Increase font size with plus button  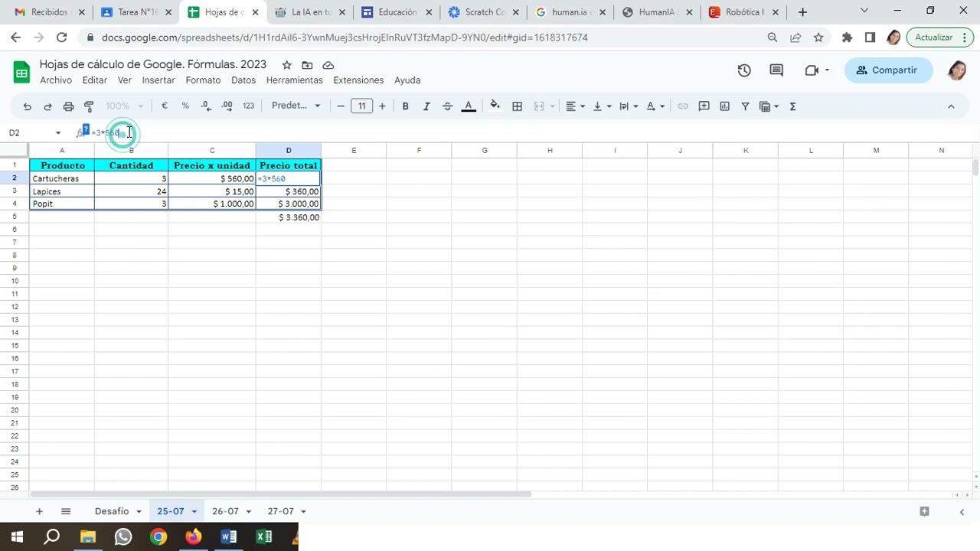[382, 106]
